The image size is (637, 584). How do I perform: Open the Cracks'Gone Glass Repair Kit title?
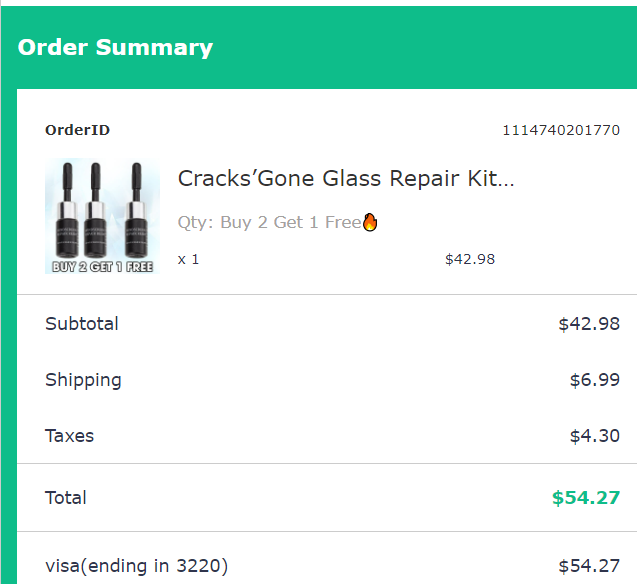(346, 179)
